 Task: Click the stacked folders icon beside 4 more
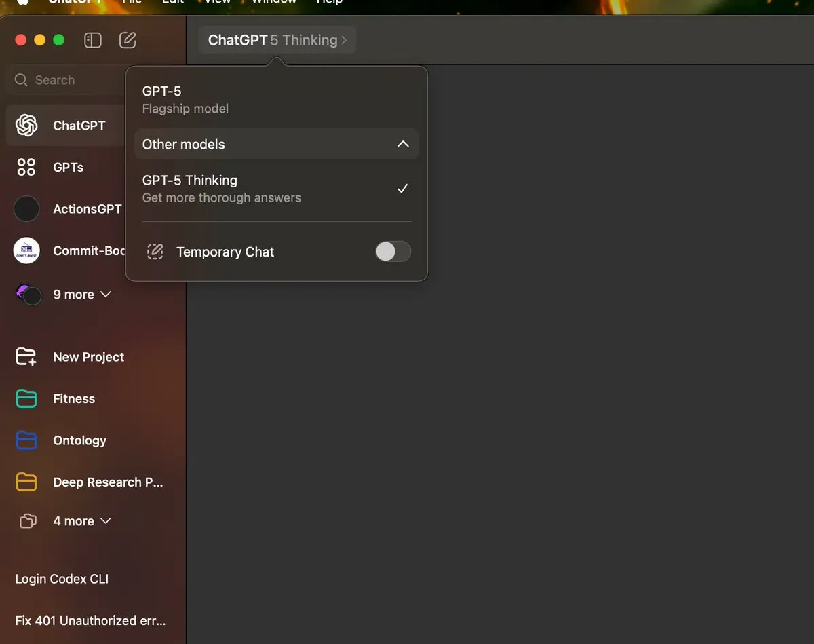click(28, 521)
